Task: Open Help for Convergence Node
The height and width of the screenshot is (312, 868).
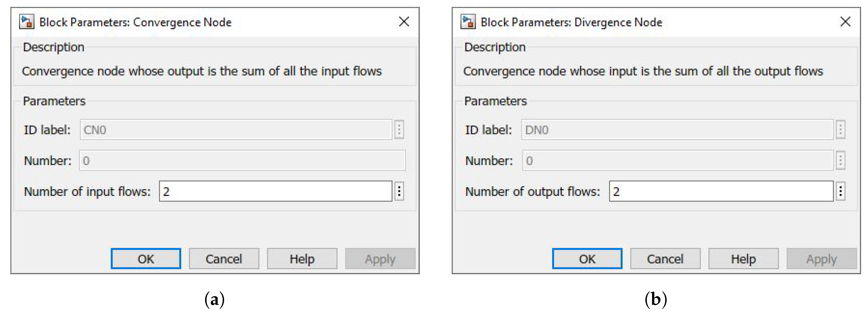Action: [x=302, y=259]
